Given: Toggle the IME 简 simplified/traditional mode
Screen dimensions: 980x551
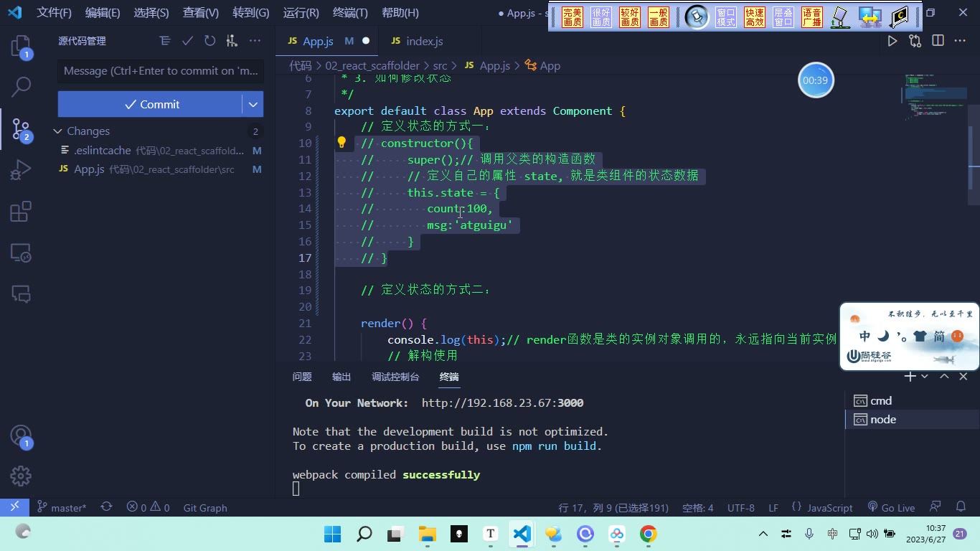Looking at the screenshot, I should coord(939,336).
